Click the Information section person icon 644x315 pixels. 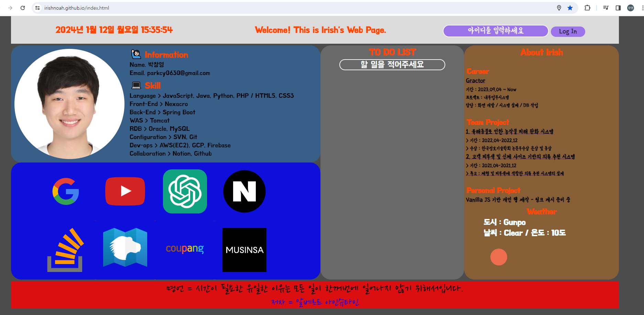click(136, 54)
